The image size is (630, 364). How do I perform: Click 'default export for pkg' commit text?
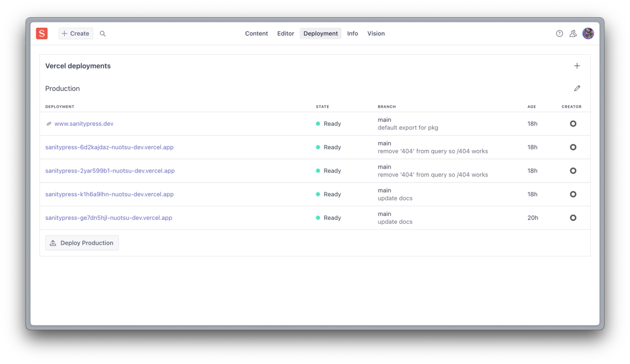408,128
